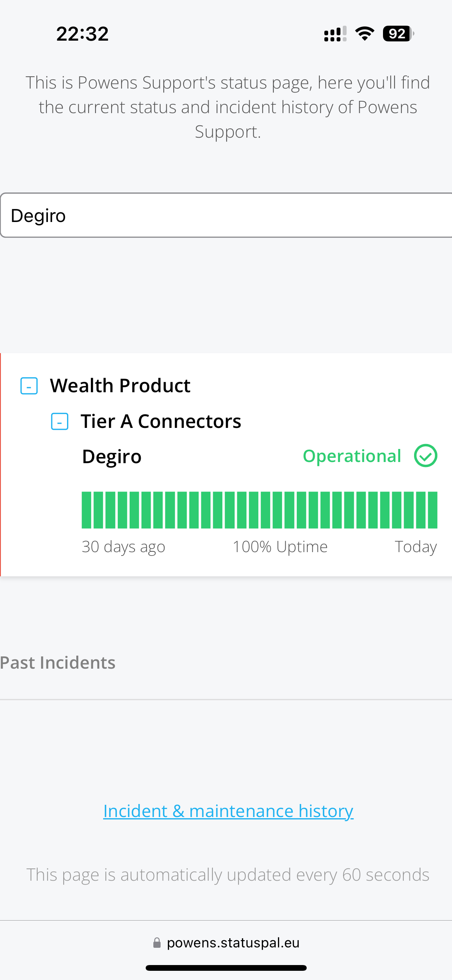Click the Tier A Connectors heading

click(x=161, y=421)
